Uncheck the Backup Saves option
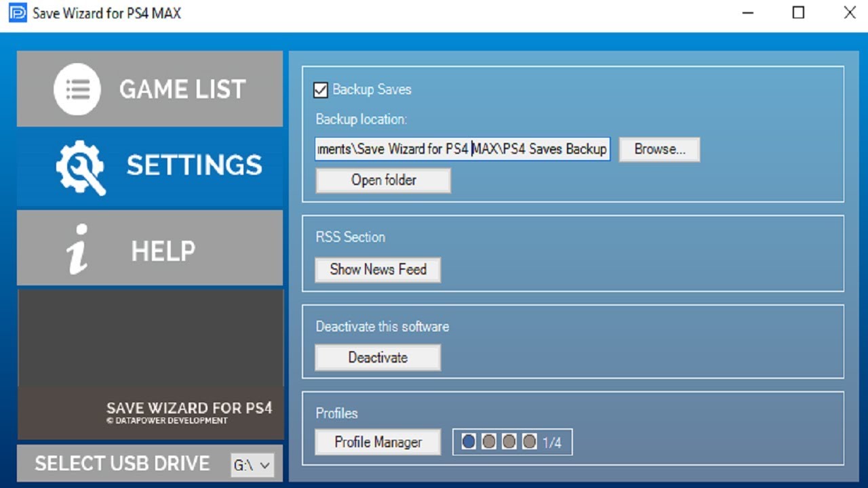This screenshot has width=868, height=488. point(321,89)
